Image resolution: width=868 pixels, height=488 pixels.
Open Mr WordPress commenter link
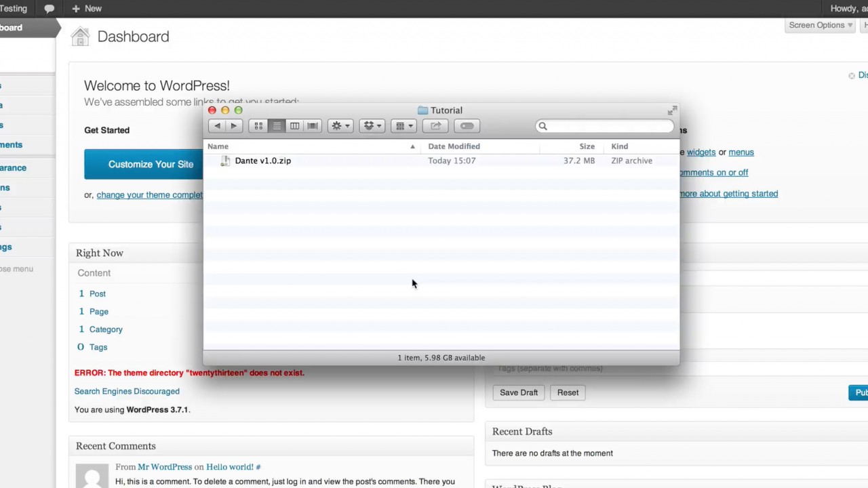[165, 467]
